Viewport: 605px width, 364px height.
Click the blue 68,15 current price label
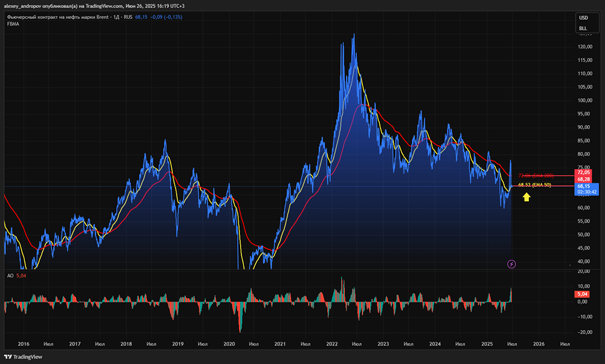click(583, 186)
